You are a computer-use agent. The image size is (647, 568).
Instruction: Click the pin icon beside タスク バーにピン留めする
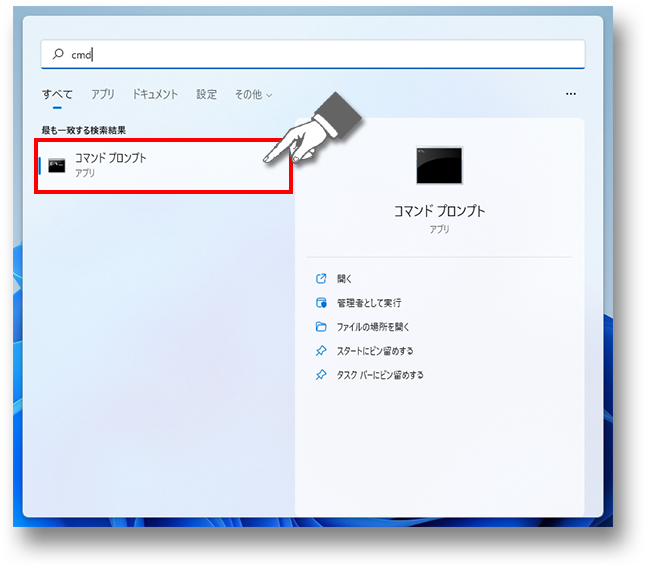click(x=321, y=375)
